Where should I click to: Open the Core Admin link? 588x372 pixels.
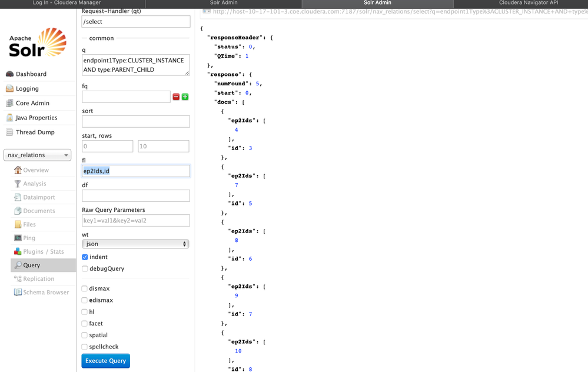pos(32,103)
